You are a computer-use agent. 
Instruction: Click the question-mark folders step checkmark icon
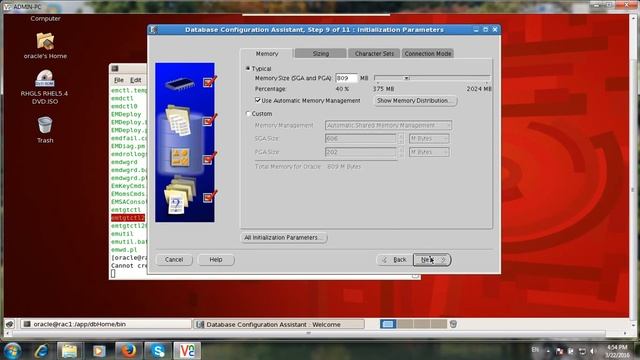209,197
